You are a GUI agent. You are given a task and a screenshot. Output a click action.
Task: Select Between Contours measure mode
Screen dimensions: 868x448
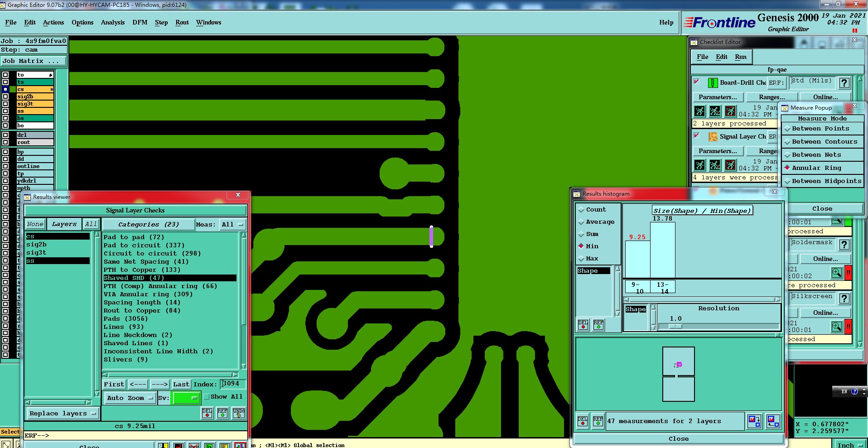(x=822, y=142)
